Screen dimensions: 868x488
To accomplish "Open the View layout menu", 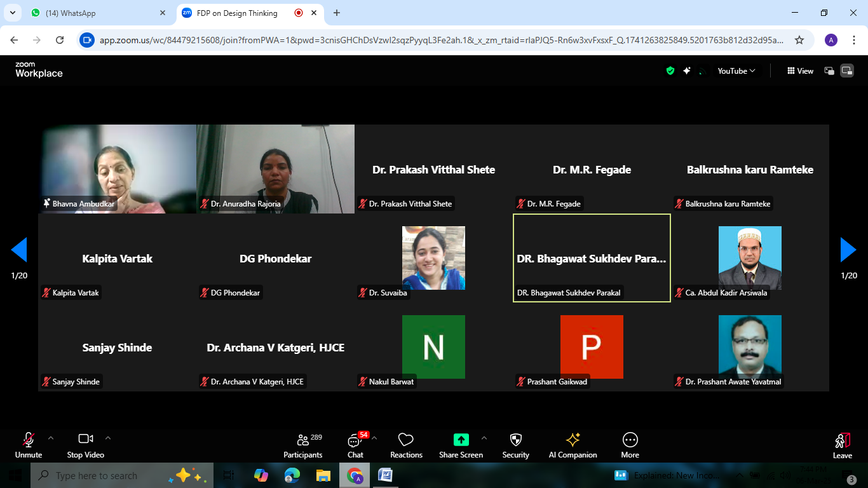I will point(800,71).
